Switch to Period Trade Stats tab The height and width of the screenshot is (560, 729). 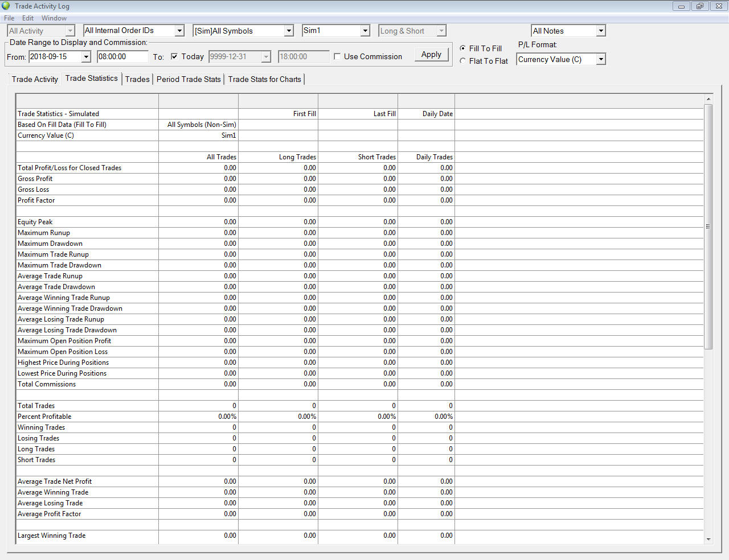coord(189,79)
